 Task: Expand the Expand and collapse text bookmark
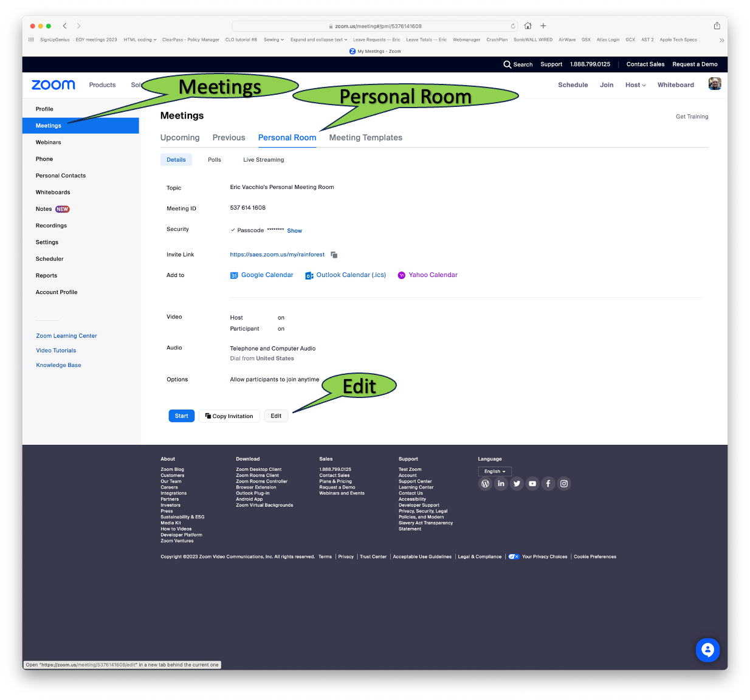(x=318, y=39)
